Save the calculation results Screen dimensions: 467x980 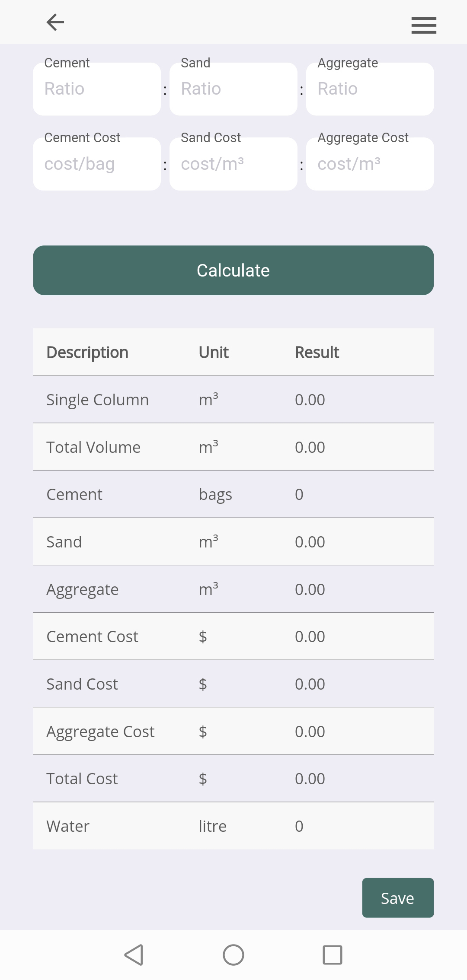[x=397, y=898]
